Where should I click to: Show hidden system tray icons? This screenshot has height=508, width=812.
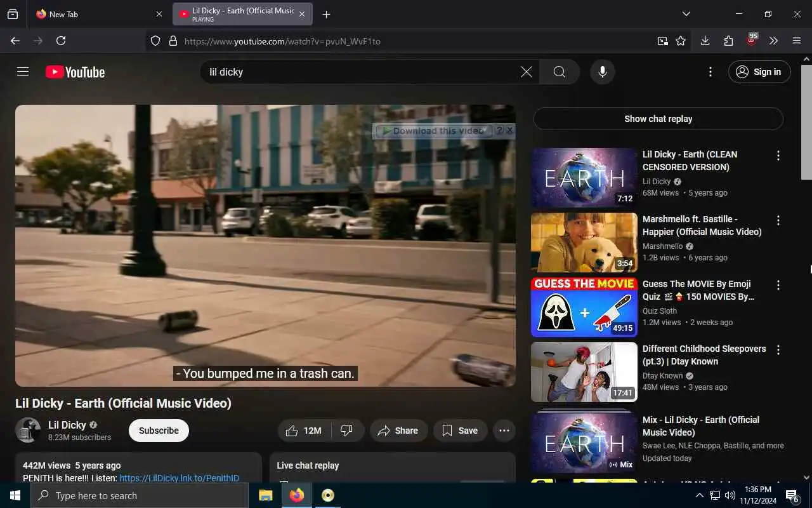point(700,495)
